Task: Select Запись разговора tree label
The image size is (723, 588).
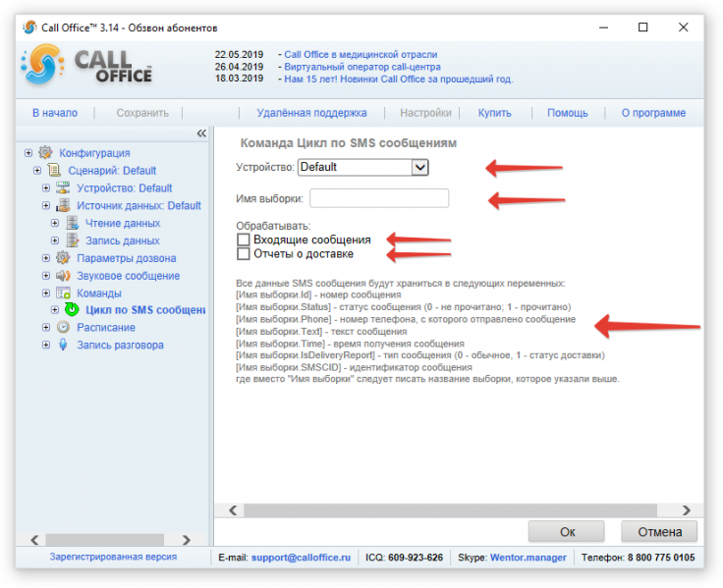Action: [x=120, y=345]
